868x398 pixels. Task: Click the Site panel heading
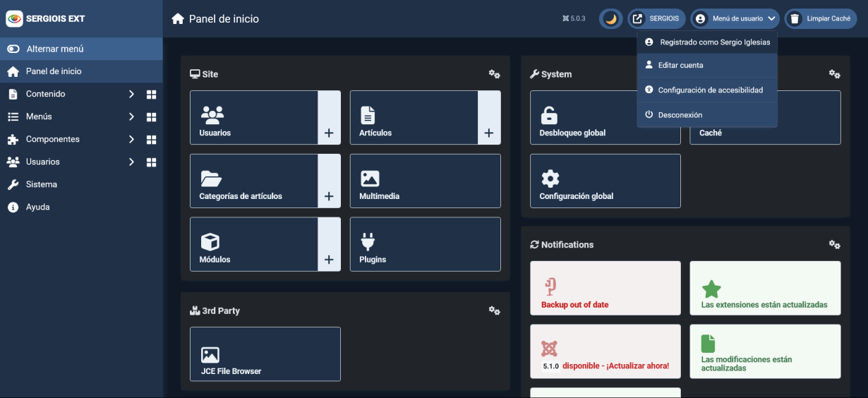(205, 74)
